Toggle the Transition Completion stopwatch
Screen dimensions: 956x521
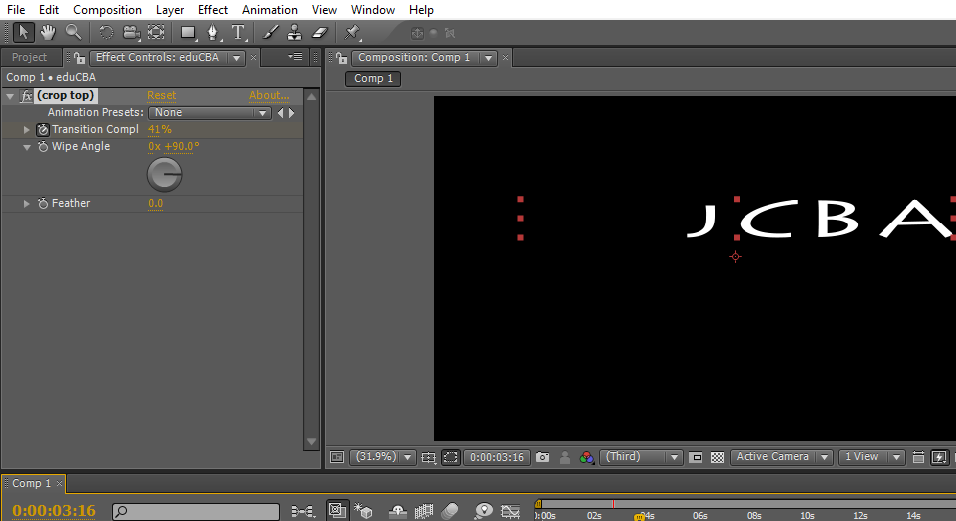[x=43, y=130]
